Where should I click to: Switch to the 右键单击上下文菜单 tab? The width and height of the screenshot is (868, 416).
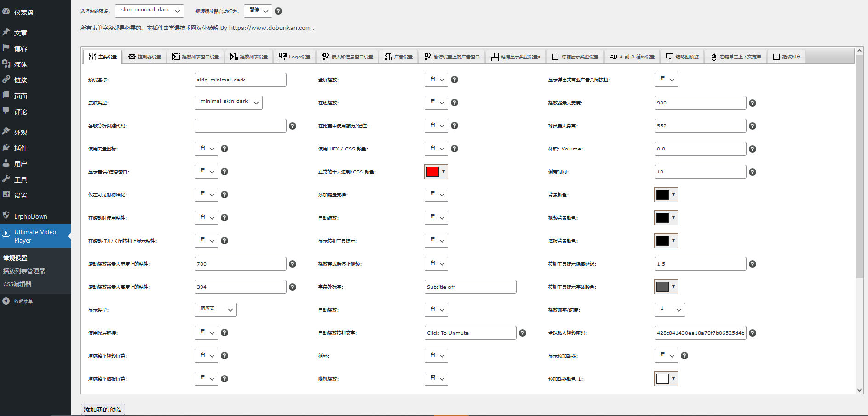tap(736, 57)
